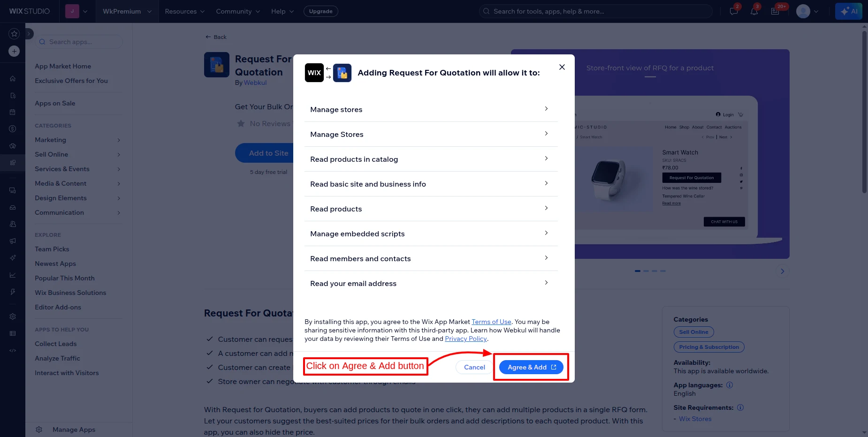Open the Resources menu

coord(184,11)
